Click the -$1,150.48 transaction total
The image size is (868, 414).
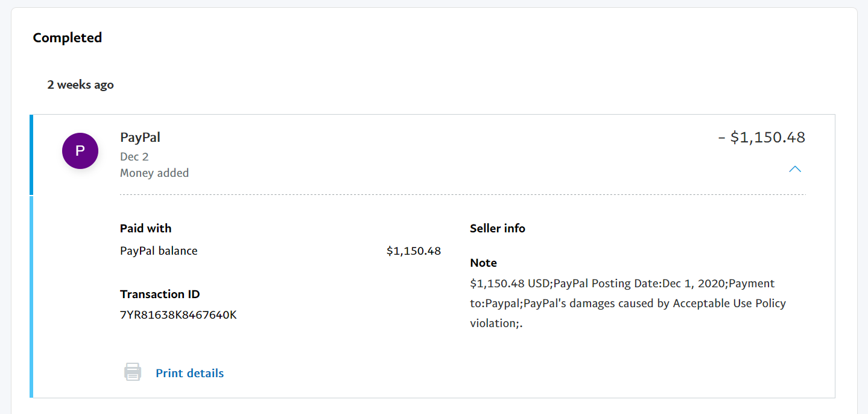click(761, 138)
